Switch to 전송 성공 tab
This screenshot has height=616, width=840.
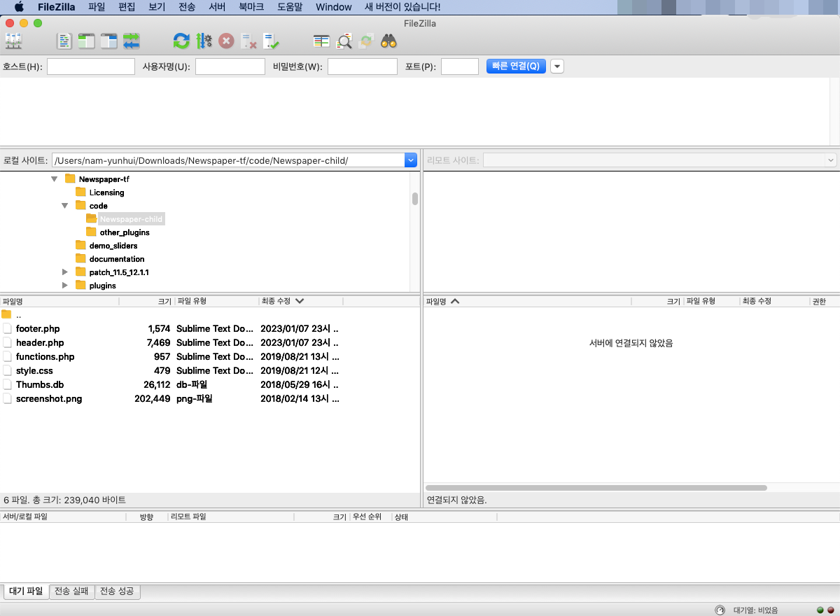tap(118, 591)
